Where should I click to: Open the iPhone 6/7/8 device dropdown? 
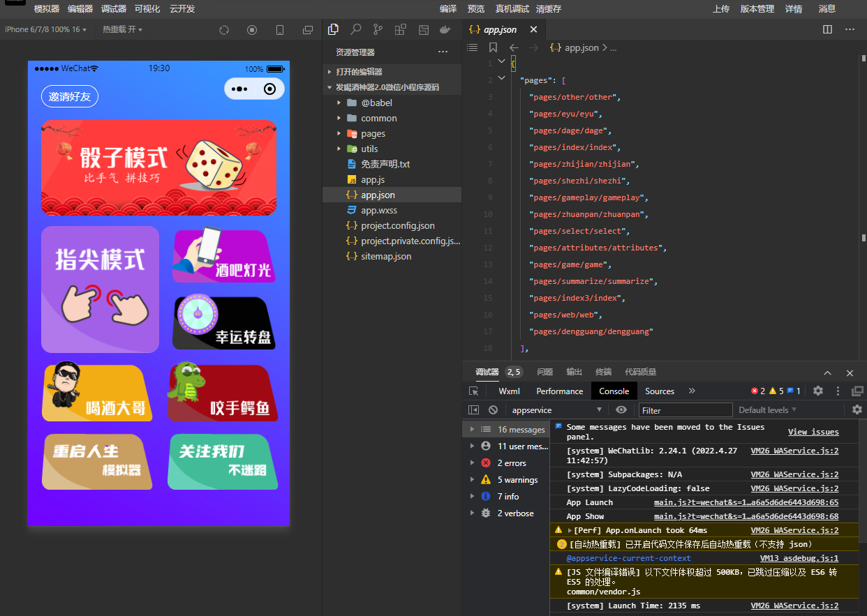point(43,29)
